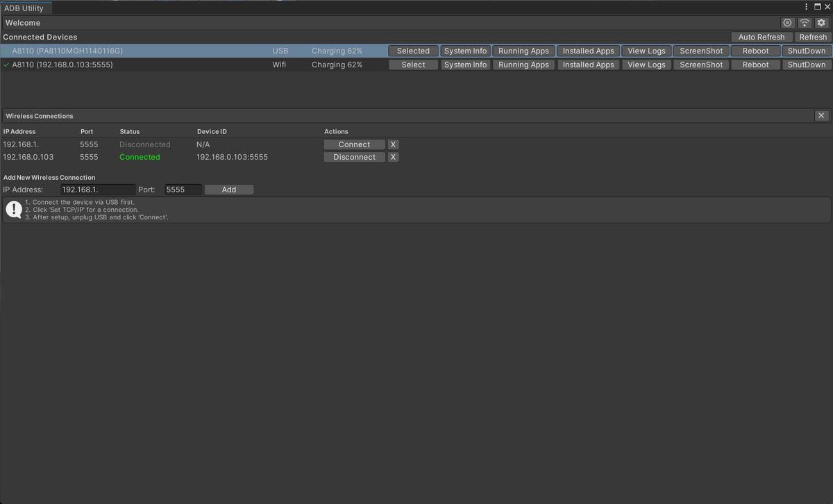The image size is (833, 504).
Task: Click the Status column header
Action: click(x=129, y=131)
